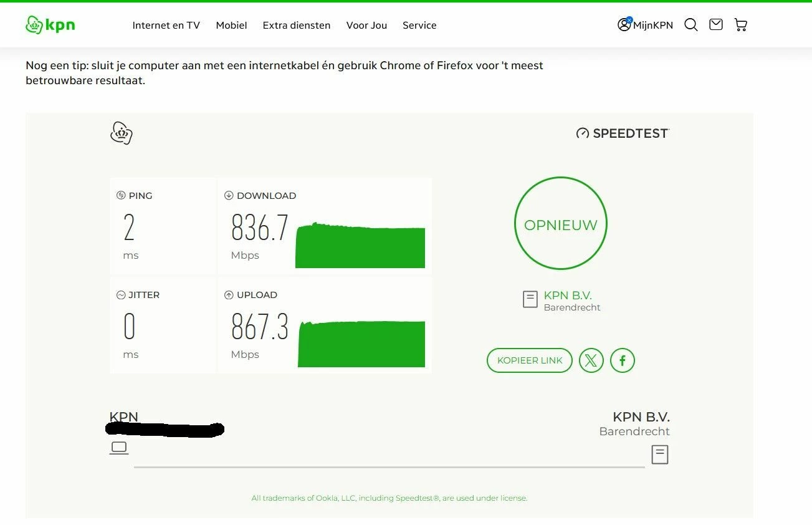Click the server icon beside KPN B.V. link
The height and width of the screenshot is (525, 812).
point(530,300)
